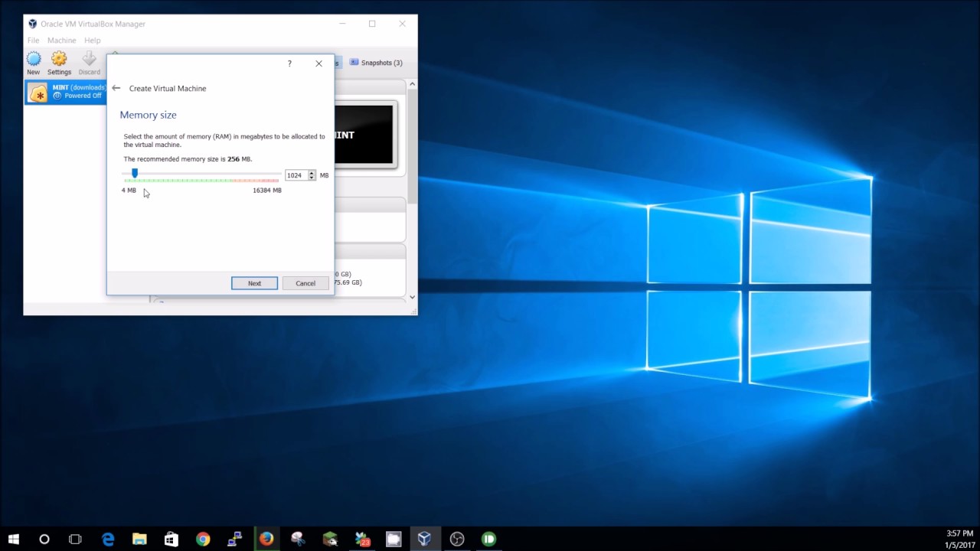Click the memory size slider handle
Screen dimensions: 980x551
pos(135,174)
